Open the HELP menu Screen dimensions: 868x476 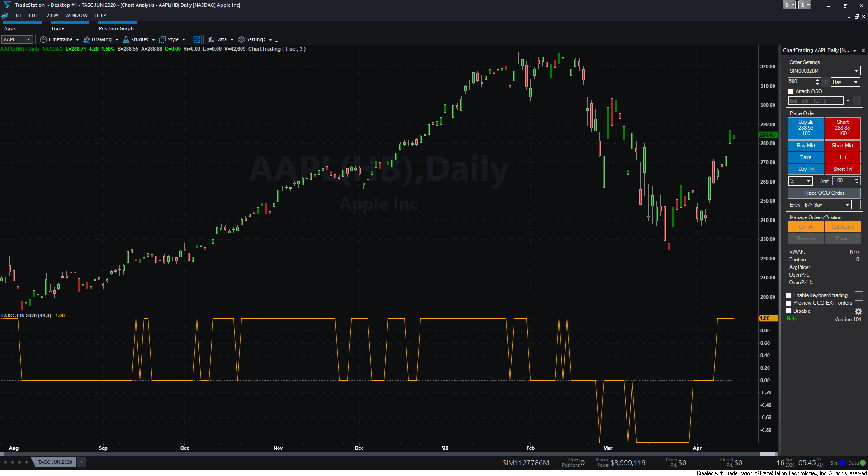[x=100, y=15]
